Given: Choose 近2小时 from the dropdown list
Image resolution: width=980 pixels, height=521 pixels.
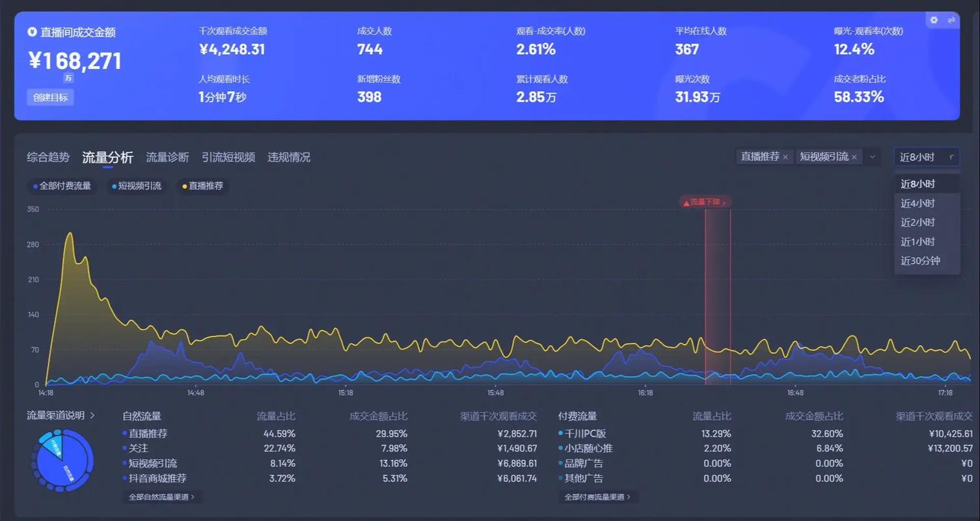Looking at the screenshot, I should point(927,222).
